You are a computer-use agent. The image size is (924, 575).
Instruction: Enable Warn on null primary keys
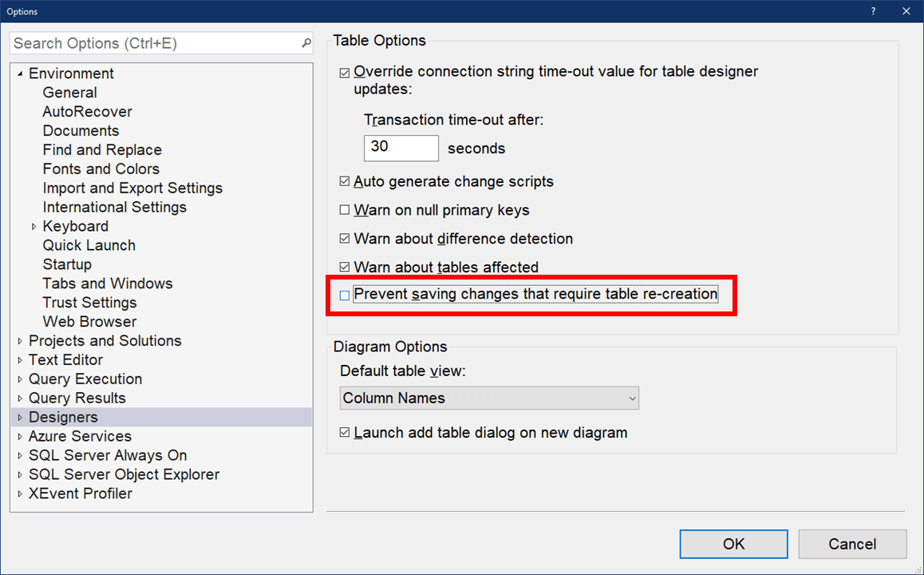click(345, 211)
